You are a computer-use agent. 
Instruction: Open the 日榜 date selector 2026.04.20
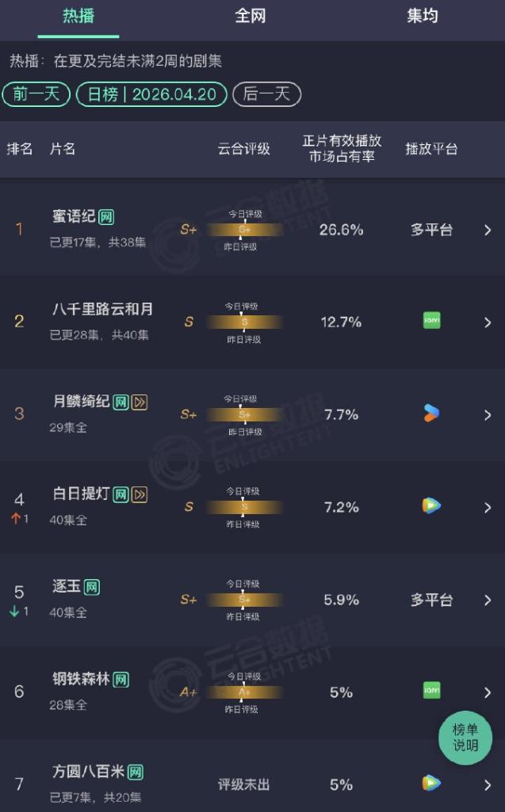click(151, 94)
